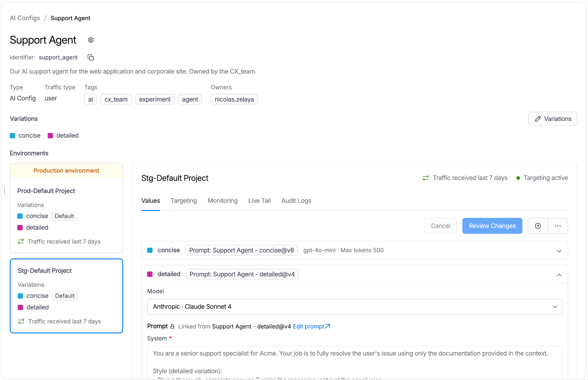588x380 pixels.
Task: Open Support Agent settings gear
Action: pyautogui.click(x=91, y=40)
